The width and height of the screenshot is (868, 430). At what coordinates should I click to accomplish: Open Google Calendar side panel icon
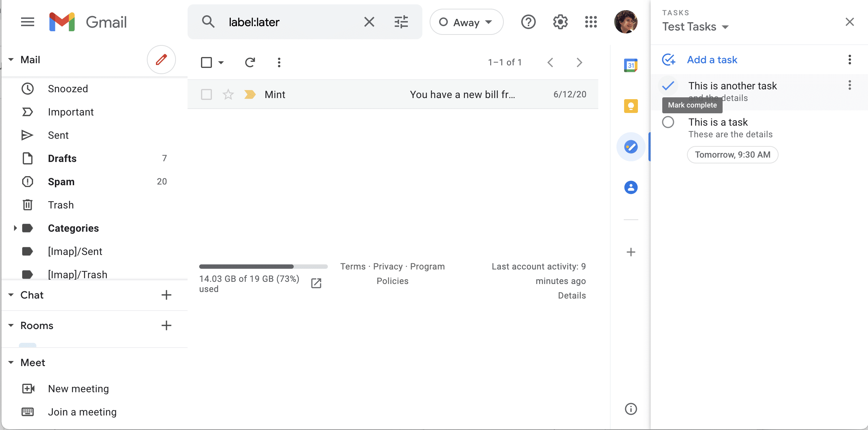click(x=631, y=65)
